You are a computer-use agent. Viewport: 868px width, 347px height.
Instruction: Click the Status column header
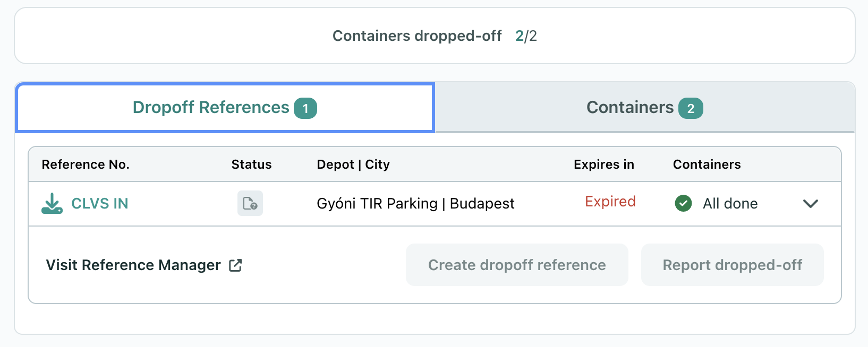click(251, 164)
